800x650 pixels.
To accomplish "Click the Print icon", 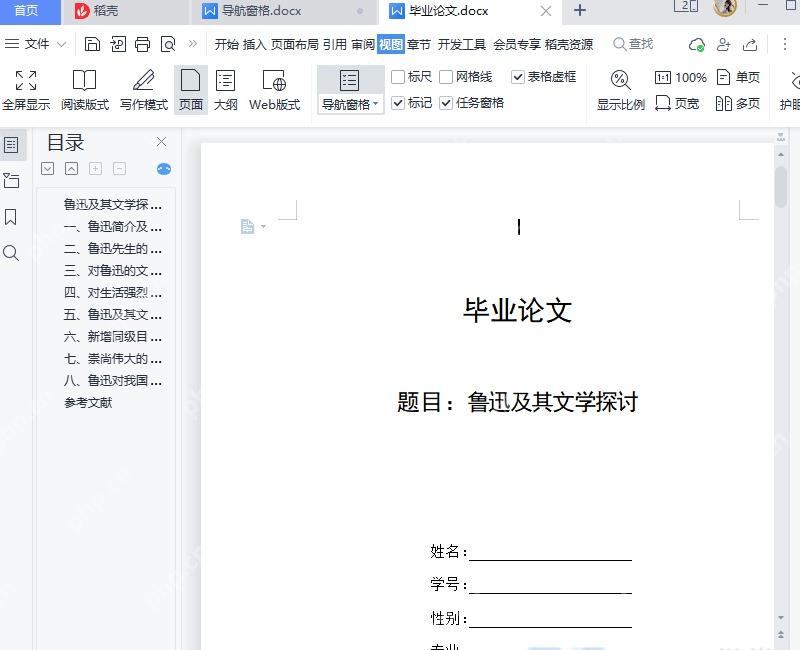I will tap(142, 44).
